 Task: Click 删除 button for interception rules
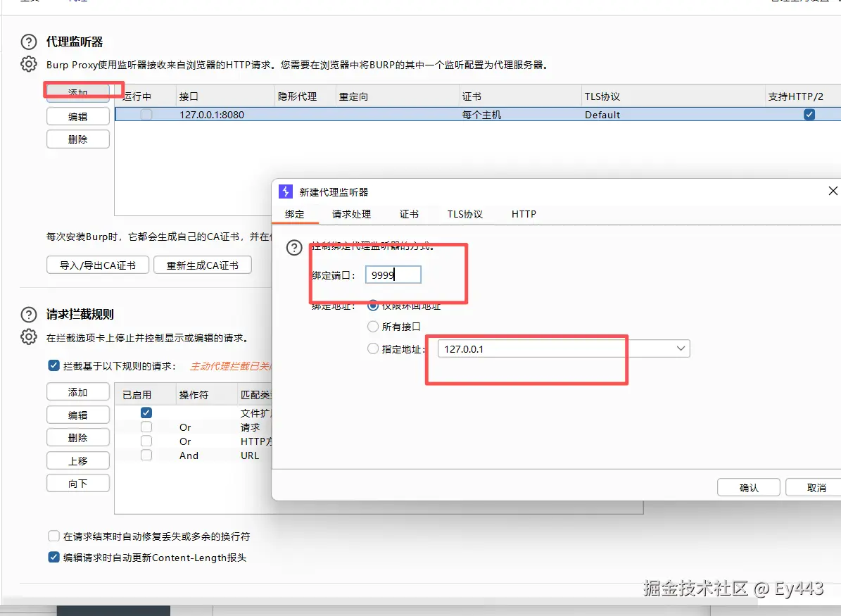tap(78, 438)
